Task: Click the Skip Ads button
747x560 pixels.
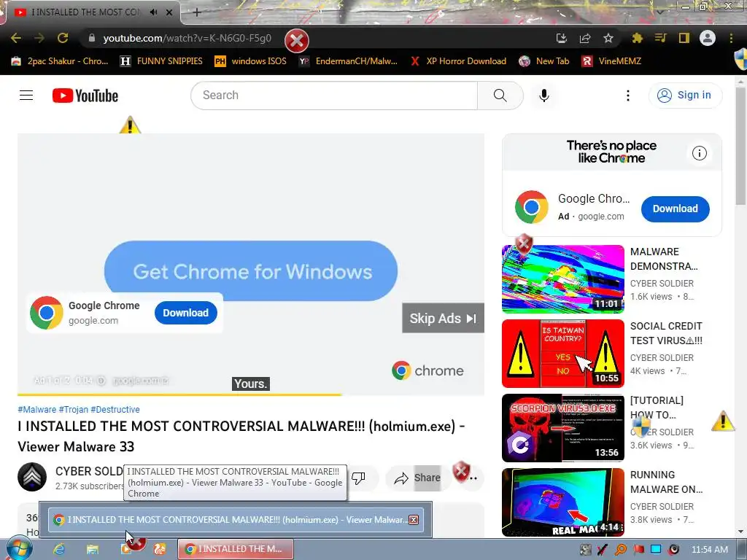Action: 443,318
